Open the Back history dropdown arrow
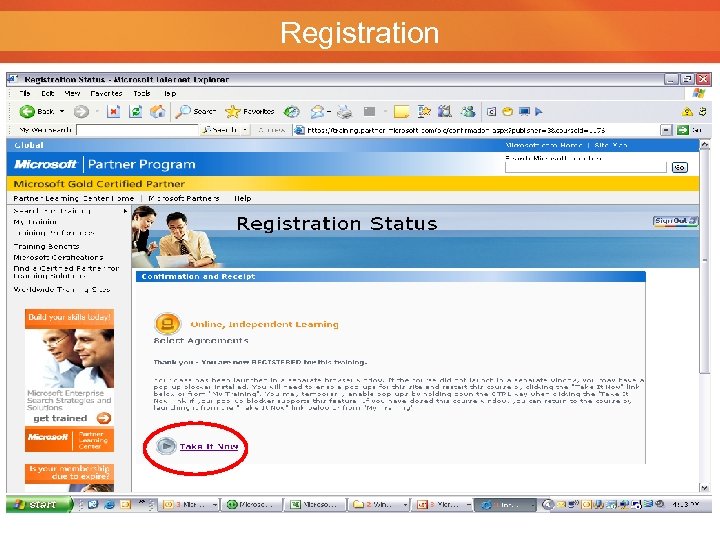Screen dimensions: 720x540 pos(62,111)
